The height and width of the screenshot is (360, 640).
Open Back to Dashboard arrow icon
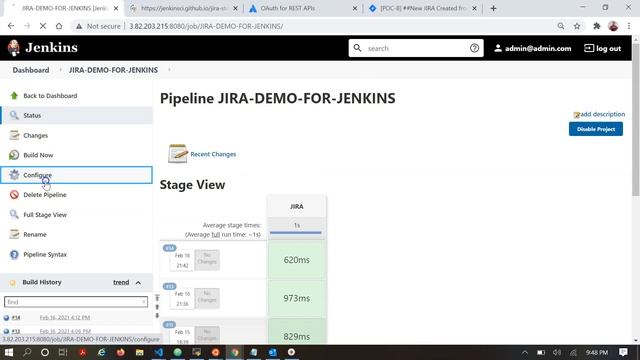14,96
